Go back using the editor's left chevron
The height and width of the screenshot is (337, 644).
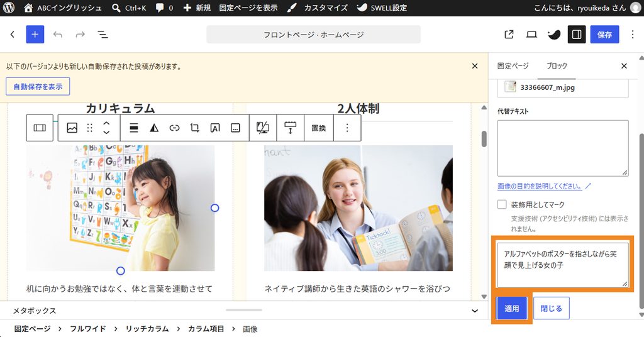(x=13, y=35)
